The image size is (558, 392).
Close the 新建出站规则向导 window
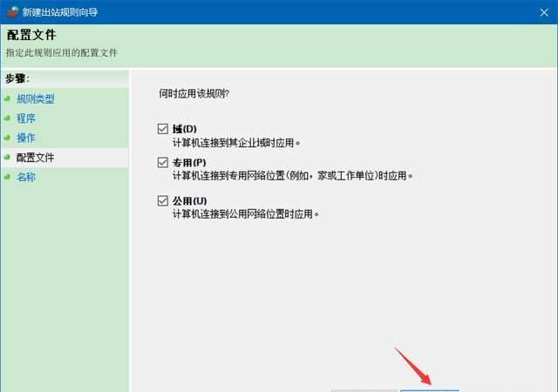[544, 12]
